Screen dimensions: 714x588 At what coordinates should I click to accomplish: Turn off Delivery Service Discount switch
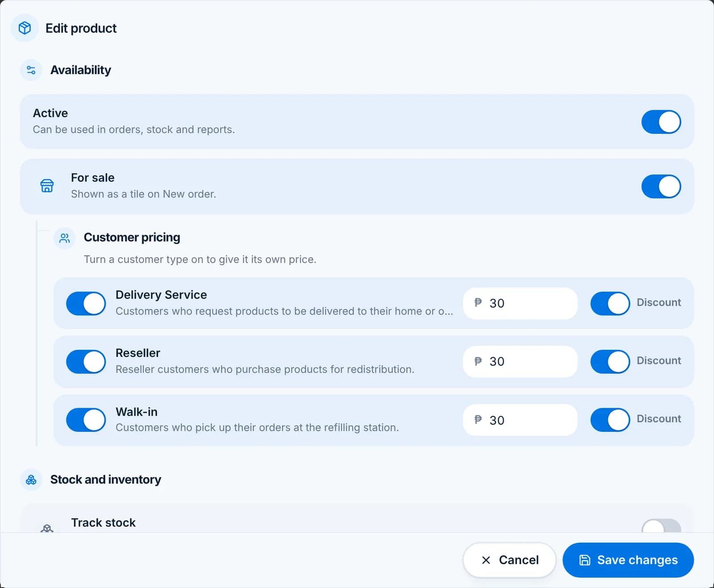tap(610, 303)
